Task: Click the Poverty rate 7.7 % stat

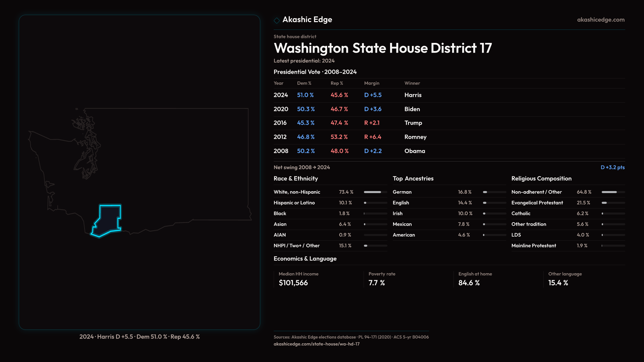Action: tap(377, 283)
